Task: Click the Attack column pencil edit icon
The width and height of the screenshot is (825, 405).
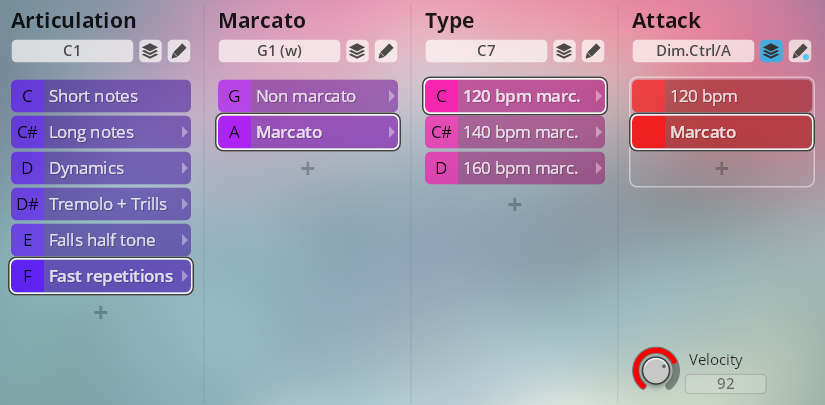Action: tap(800, 51)
